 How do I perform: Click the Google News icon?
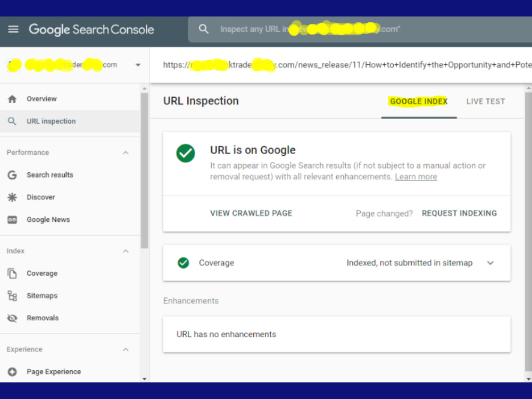12,220
